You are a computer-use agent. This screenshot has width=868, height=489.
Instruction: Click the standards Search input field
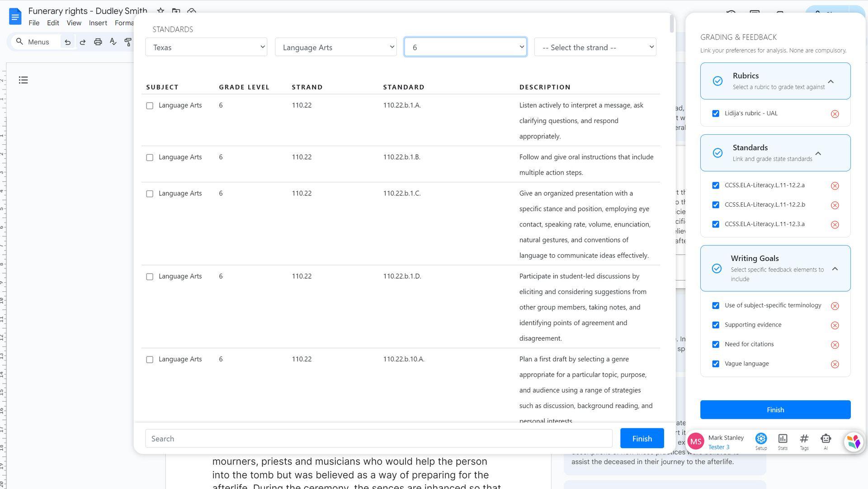pos(378,438)
